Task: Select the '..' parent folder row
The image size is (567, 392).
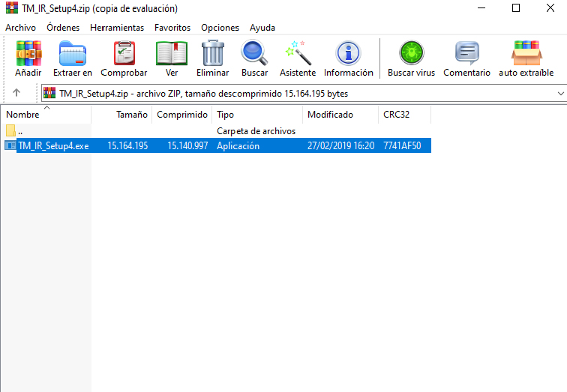Action: click(x=215, y=130)
